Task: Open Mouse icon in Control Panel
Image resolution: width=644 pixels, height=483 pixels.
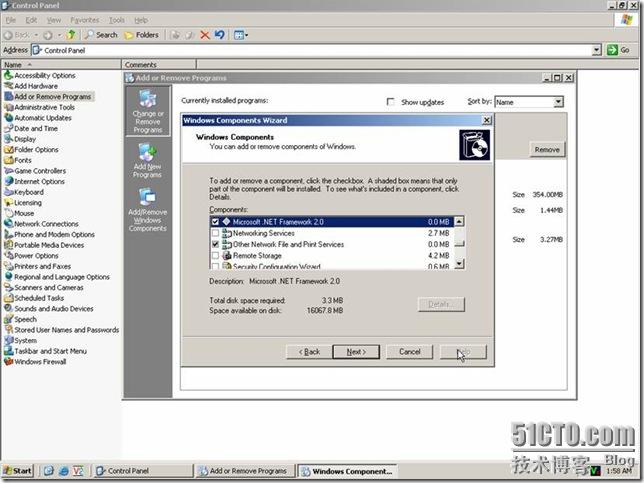Action: [9, 213]
